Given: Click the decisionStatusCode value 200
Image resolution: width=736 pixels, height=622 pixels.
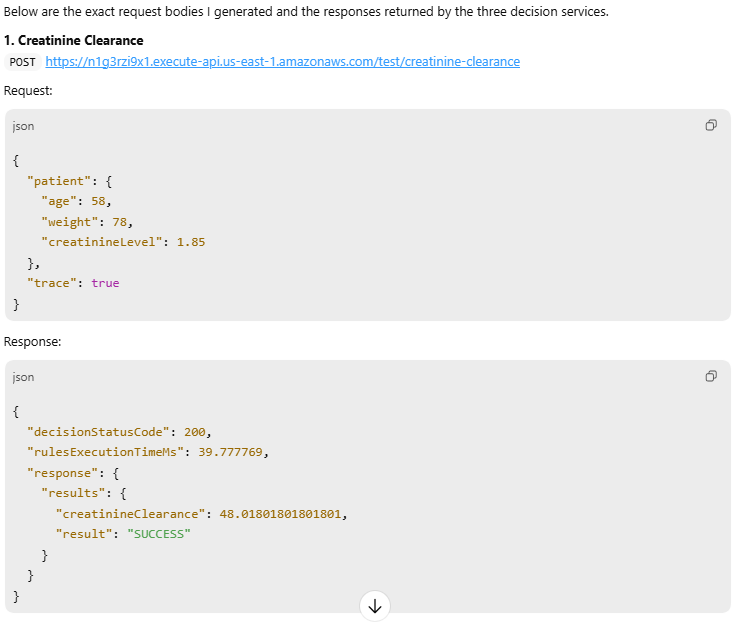Looking at the screenshot, I should [x=197, y=432].
